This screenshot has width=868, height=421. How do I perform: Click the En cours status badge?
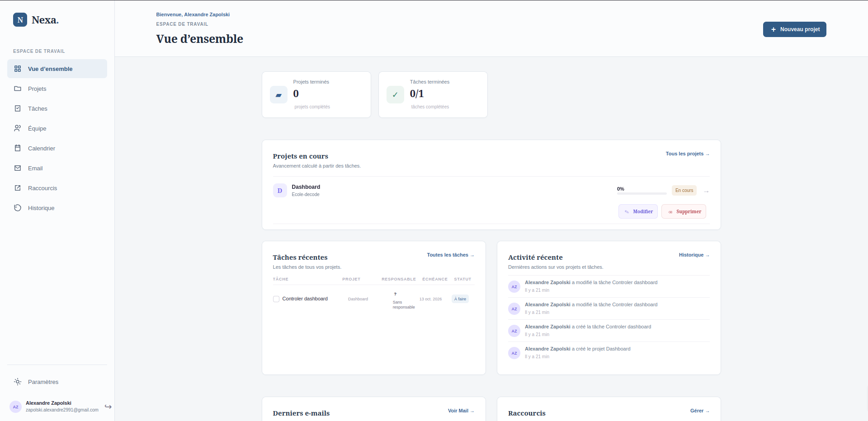click(x=684, y=191)
